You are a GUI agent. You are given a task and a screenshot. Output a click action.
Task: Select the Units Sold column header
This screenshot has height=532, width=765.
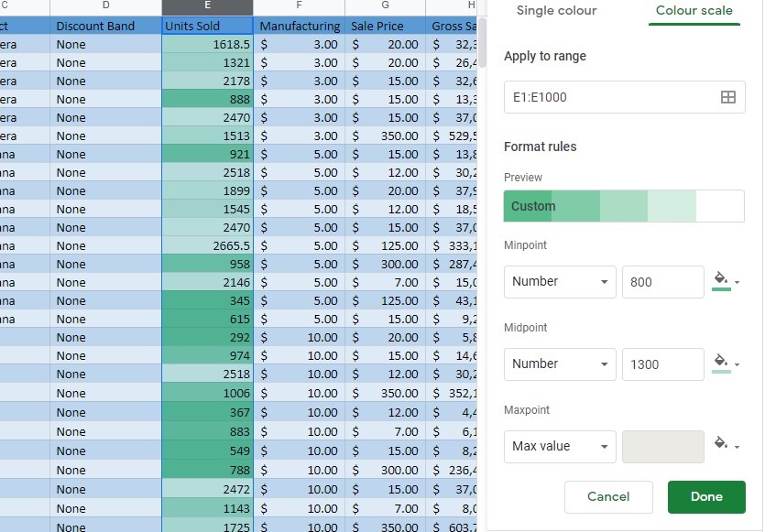click(x=206, y=26)
